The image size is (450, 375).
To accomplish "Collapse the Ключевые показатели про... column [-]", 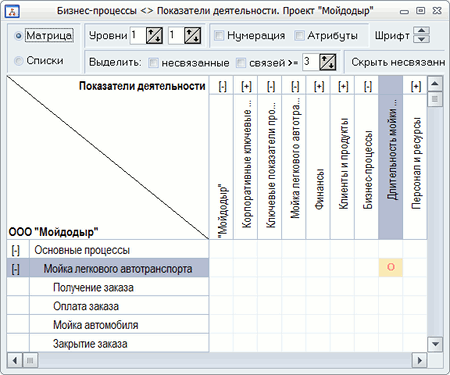I will click(x=271, y=87).
